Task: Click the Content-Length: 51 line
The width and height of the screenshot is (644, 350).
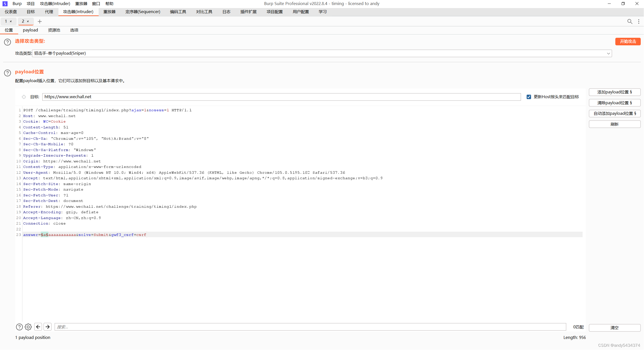Action: coord(46,127)
